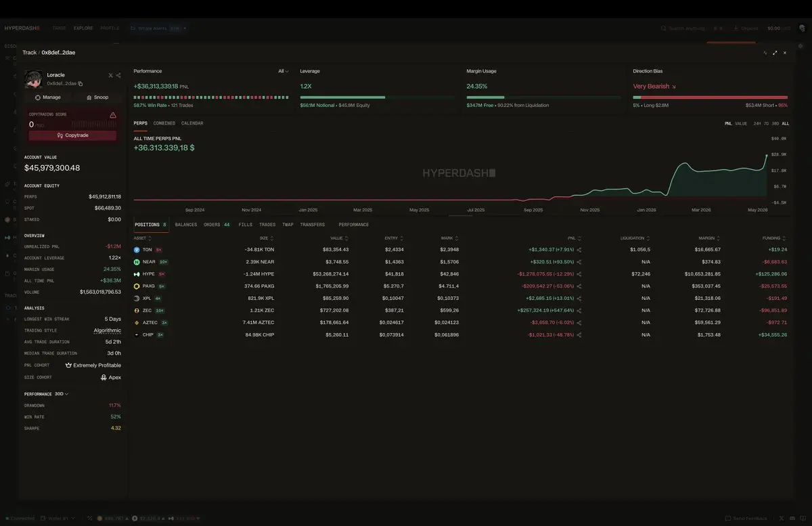
Task: Sort positions by FUNDING column
Action: click(x=775, y=238)
